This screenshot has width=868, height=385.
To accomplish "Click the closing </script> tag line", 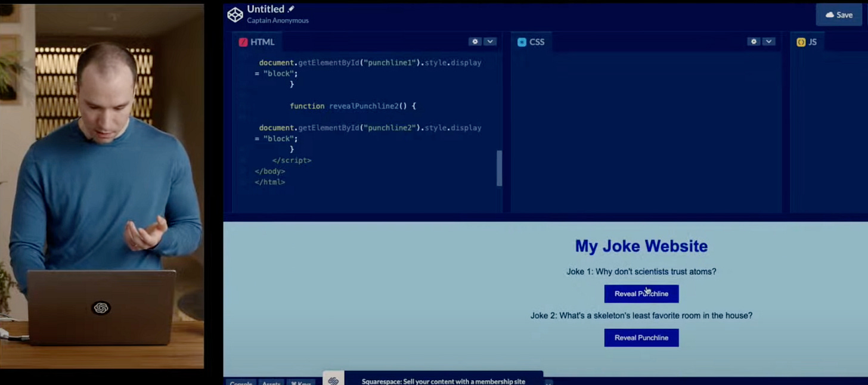I will pos(292,160).
